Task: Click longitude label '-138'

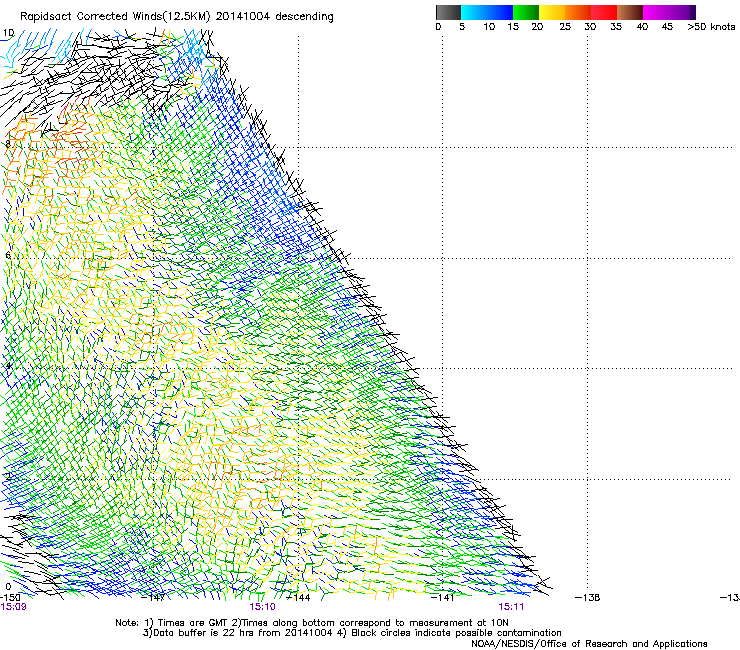Action: [588, 598]
